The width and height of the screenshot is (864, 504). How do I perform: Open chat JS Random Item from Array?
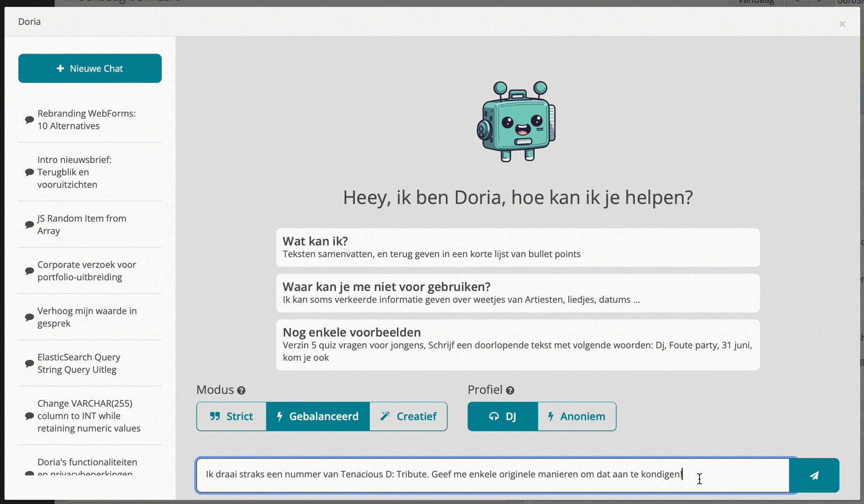point(90,224)
